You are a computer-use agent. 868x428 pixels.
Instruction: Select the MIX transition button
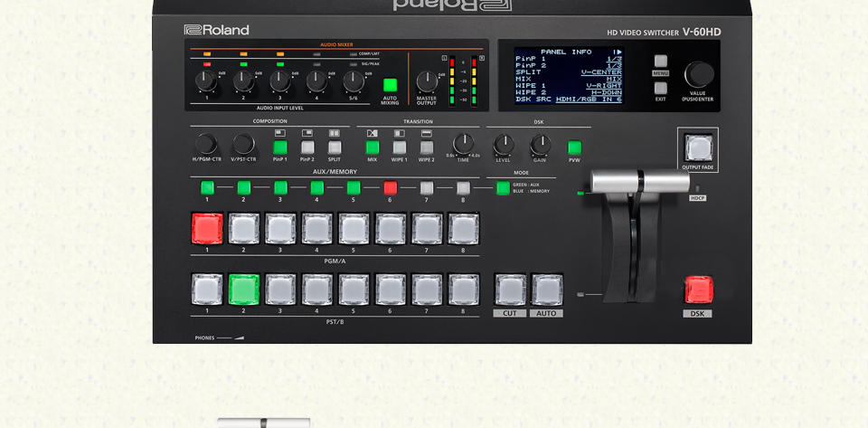point(373,147)
